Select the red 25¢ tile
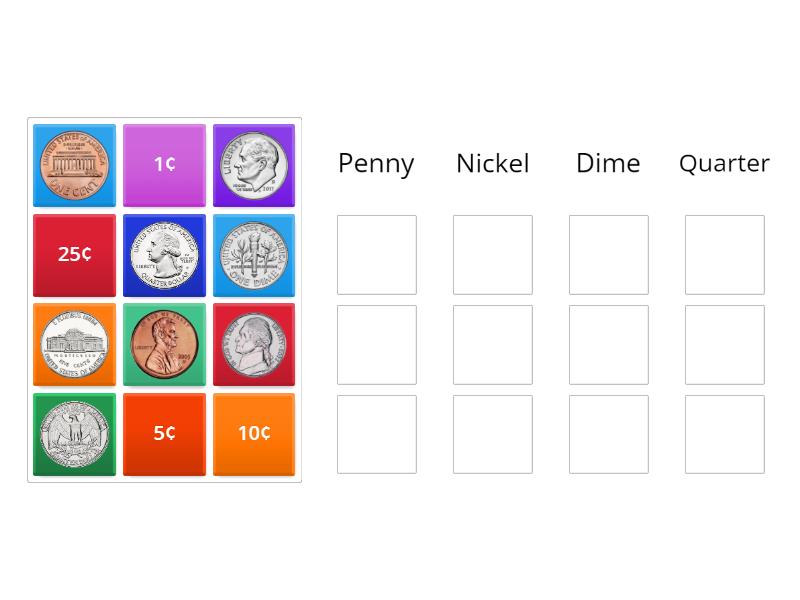The width and height of the screenshot is (800, 600). (74, 255)
